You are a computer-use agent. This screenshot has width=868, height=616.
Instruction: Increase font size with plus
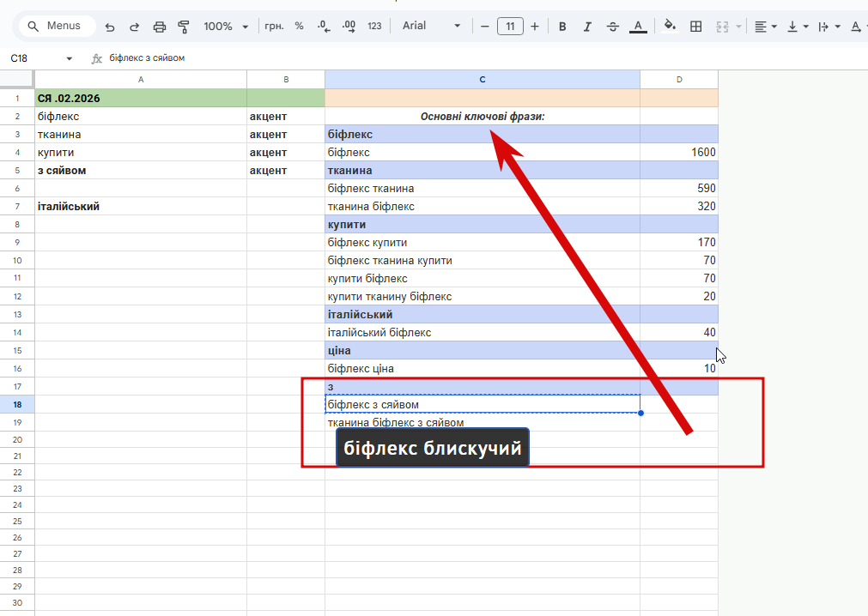click(x=535, y=26)
